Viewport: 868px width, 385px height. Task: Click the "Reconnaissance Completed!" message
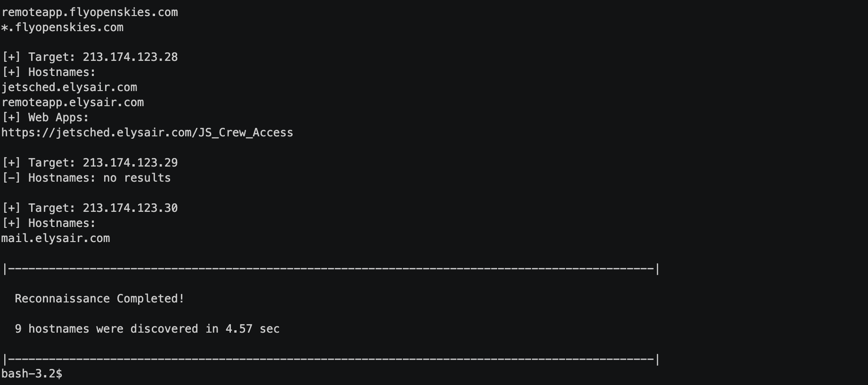[99, 299]
